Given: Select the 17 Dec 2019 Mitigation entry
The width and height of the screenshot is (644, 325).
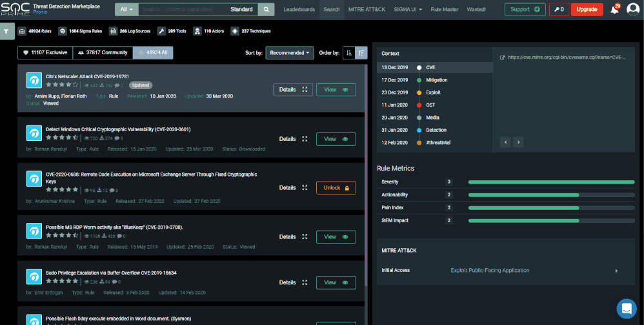Looking at the screenshot, I should point(434,80).
